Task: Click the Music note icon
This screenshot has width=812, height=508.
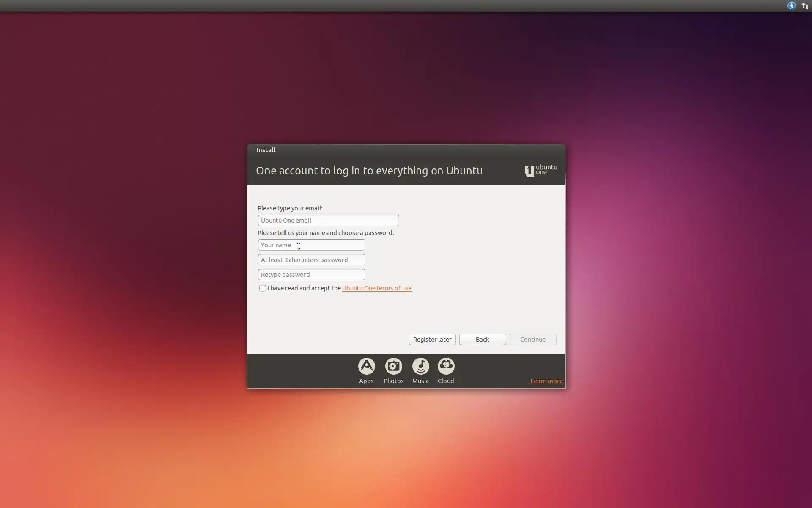Action: pyautogui.click(x=420, y=366)
